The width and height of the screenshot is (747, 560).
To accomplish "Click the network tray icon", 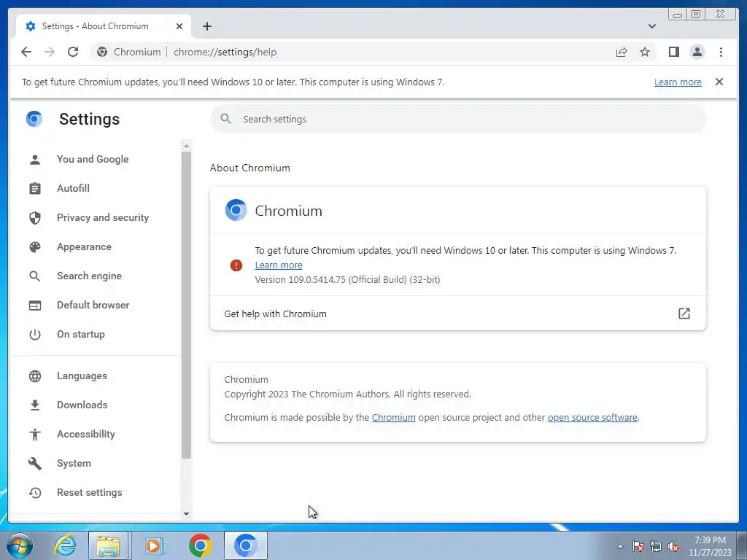I will (x=656, y=546).
